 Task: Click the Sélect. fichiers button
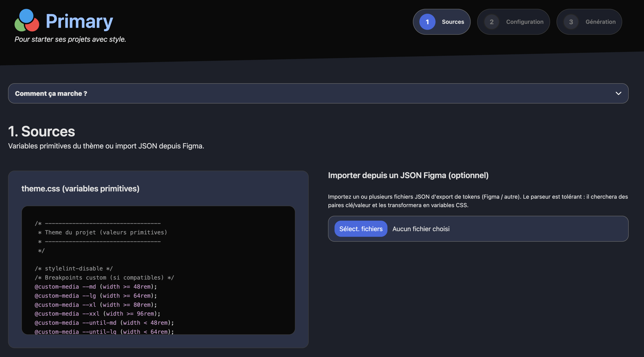pos(361,229)
